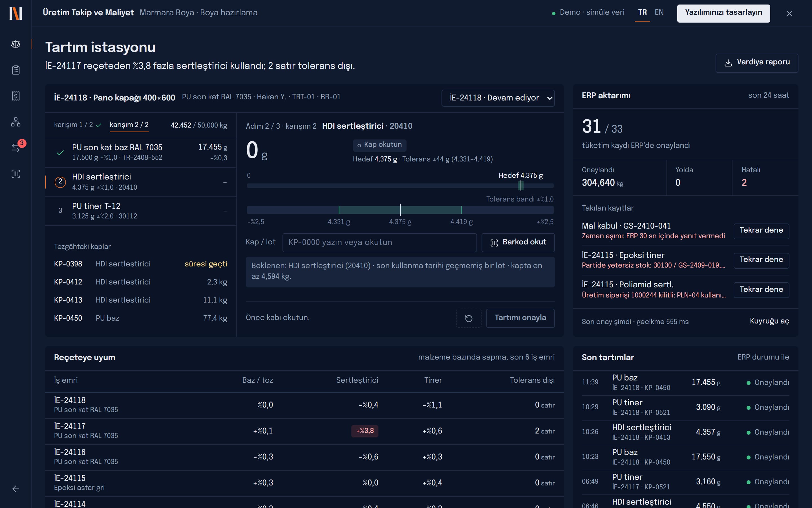This screenshot has height=508, width=812.
Task: Expand the İE-24118 Devam ediyor dropdown
Action: (x=498, y=98)
